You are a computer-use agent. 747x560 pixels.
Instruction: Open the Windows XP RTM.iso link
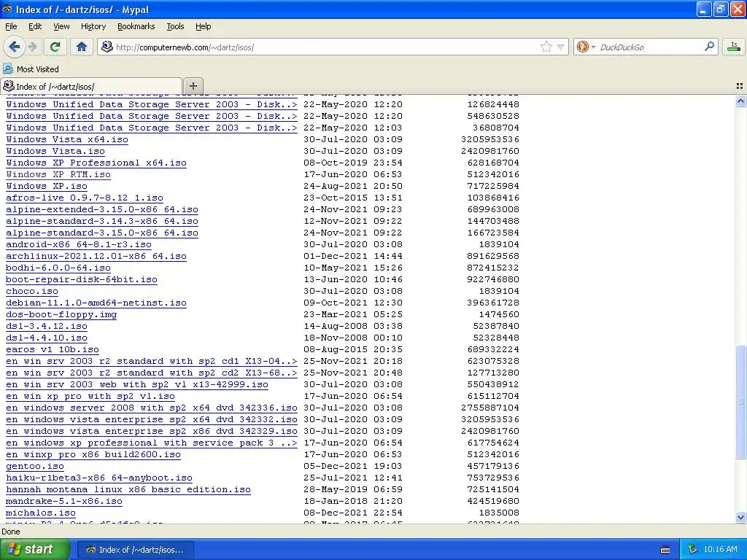pos(58,174)
